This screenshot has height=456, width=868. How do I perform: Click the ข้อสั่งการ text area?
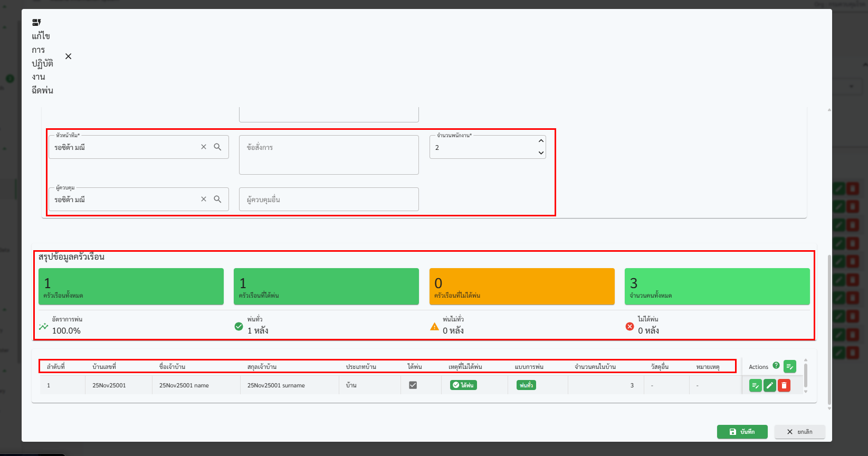click(x=329, y=155)
